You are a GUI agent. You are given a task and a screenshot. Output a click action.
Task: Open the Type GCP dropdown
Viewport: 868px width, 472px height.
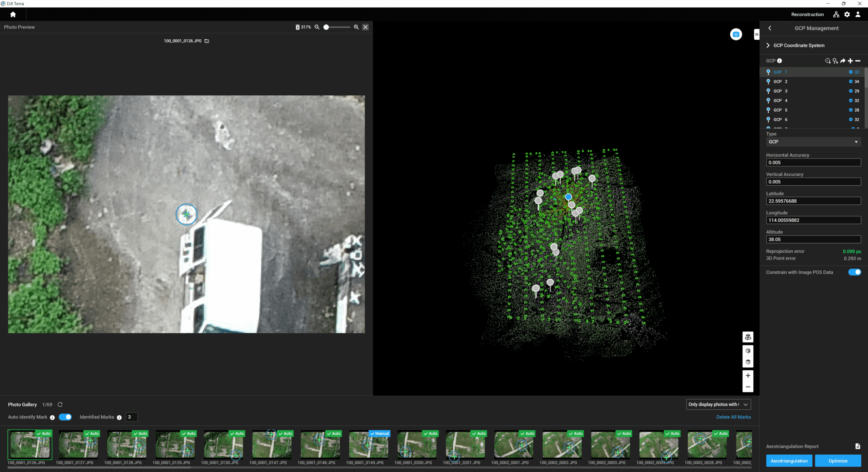[813, 142]
